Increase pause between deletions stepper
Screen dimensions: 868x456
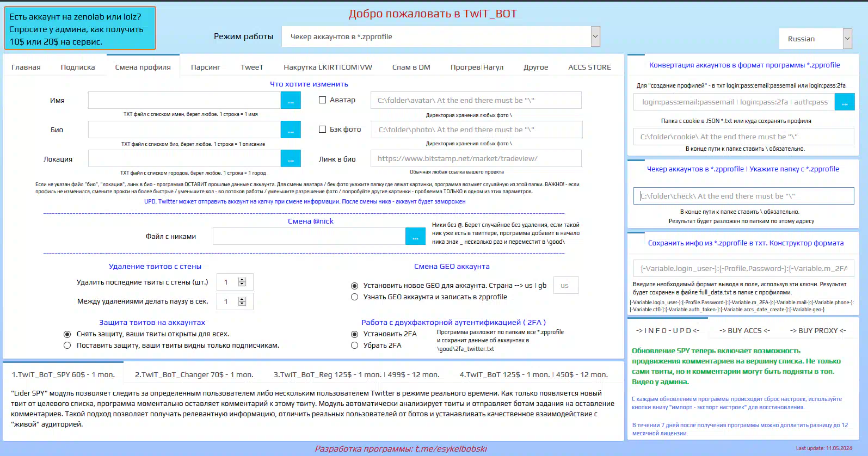pos(242,299)
